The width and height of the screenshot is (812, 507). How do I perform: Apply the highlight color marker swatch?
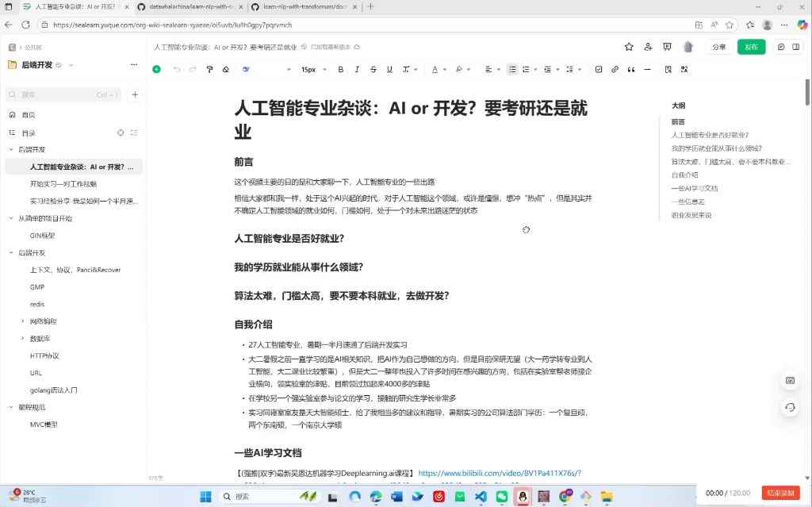coord(459,70)
